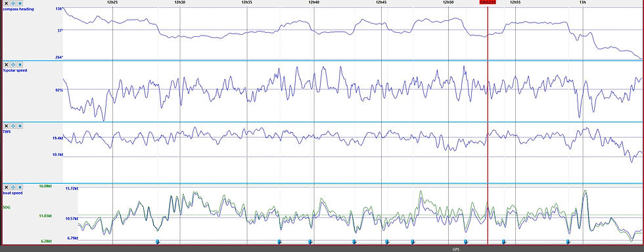This screenshot has width=644, height=252.
Task: Click the 10.1kt value on TWS scale
Action: [58, 155]
